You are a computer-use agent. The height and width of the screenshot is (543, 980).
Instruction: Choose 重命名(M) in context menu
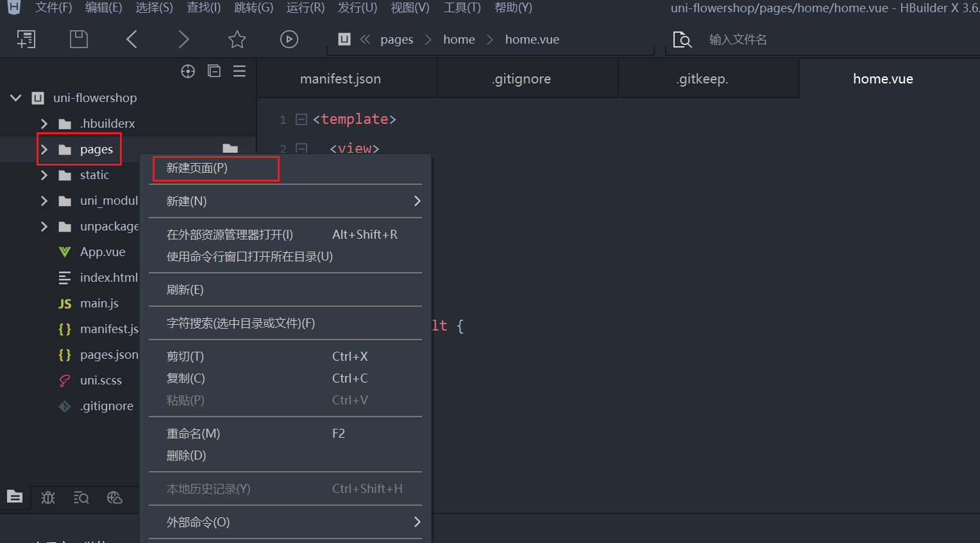(285, 433)
